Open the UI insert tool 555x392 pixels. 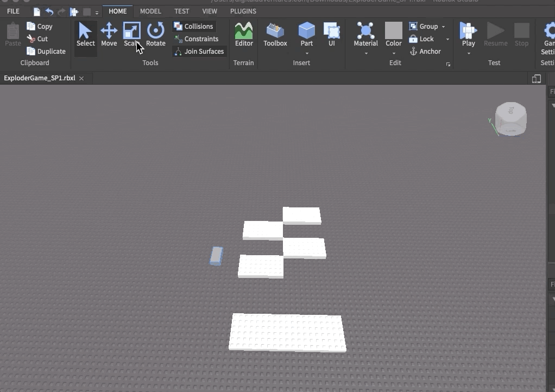[332, 35]
